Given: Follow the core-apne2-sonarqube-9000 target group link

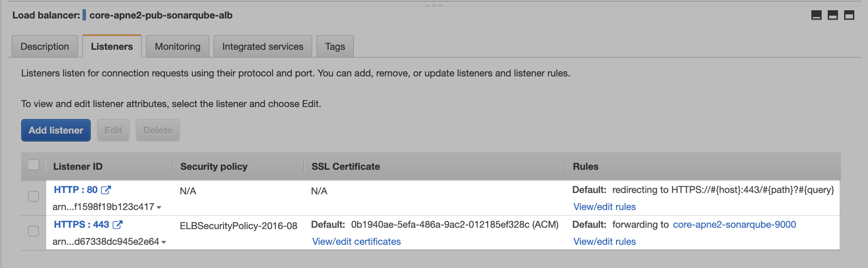Looking at the screenshot, I should coord(734,225).
